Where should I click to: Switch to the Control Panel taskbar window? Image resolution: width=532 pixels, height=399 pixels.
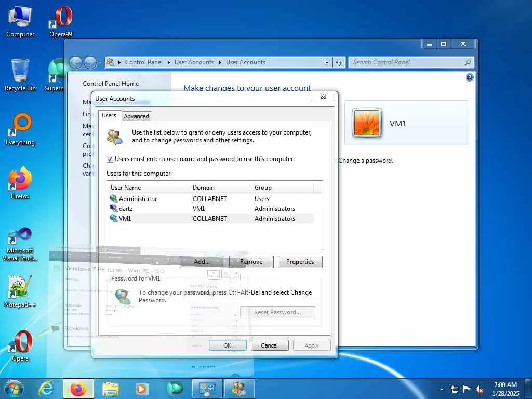[207, 389]
